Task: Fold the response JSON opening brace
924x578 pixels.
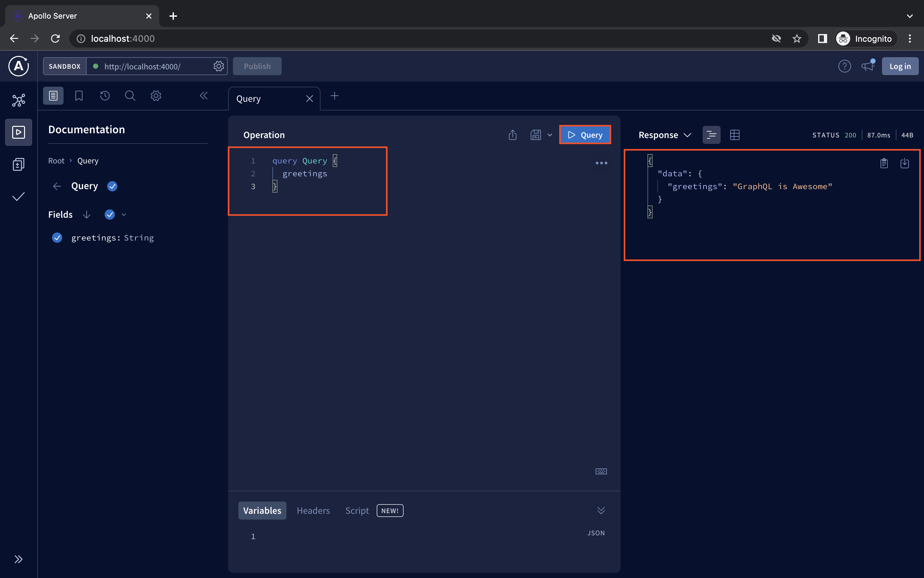Action: pyautogui.click(x=650, y=160)
